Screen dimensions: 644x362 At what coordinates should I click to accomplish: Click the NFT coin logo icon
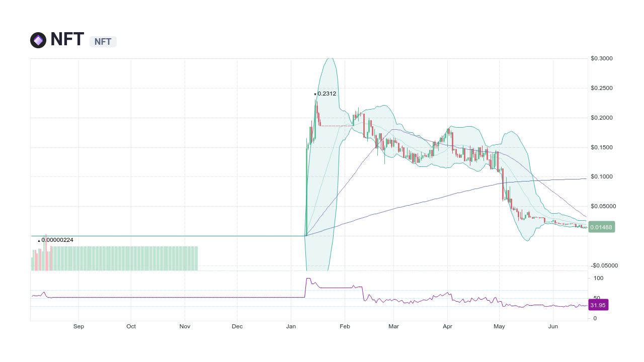pos(38,40)
